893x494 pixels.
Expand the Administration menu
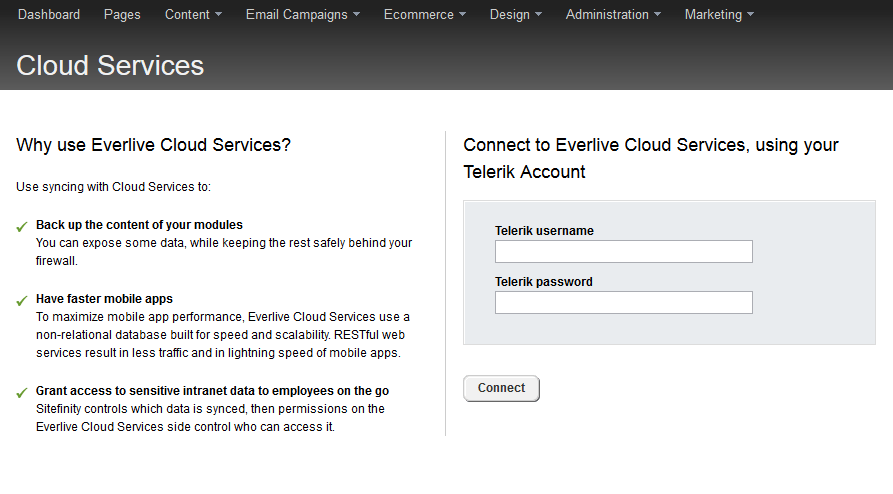[x=613, y=14]
